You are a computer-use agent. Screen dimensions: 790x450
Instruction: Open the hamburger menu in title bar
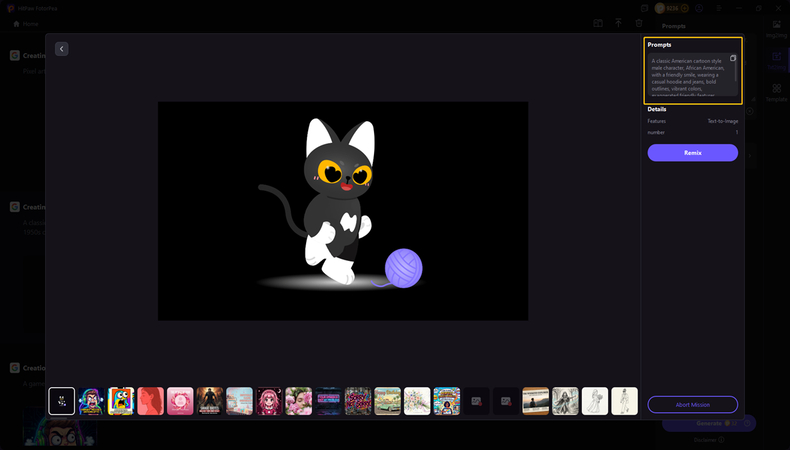(x=719, y=8)
